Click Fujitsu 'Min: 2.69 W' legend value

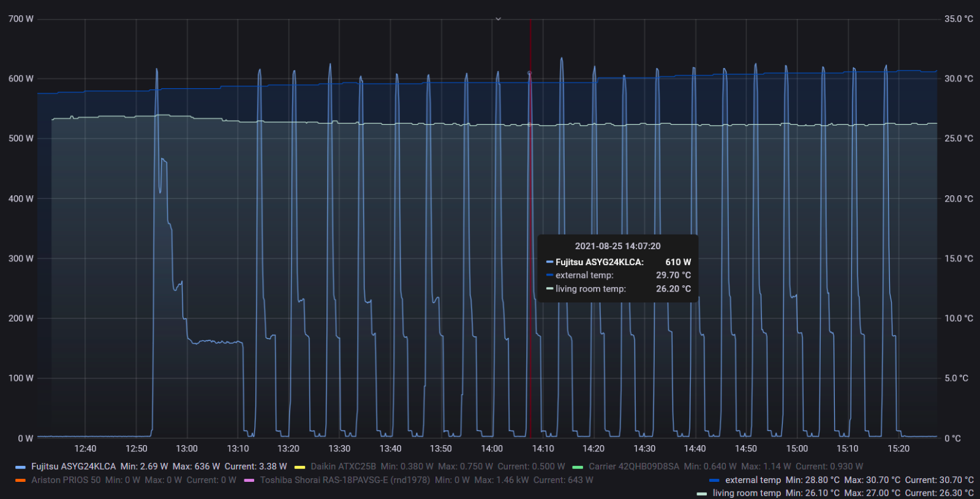pyautogui.click(x=144, y=467)
